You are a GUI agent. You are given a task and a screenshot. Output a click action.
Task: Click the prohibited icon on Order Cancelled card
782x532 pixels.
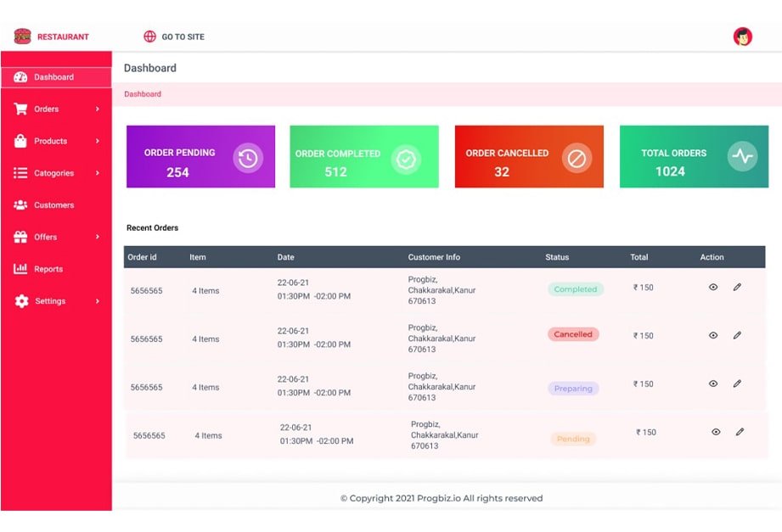pyautogui.click(x=577, y=159)
